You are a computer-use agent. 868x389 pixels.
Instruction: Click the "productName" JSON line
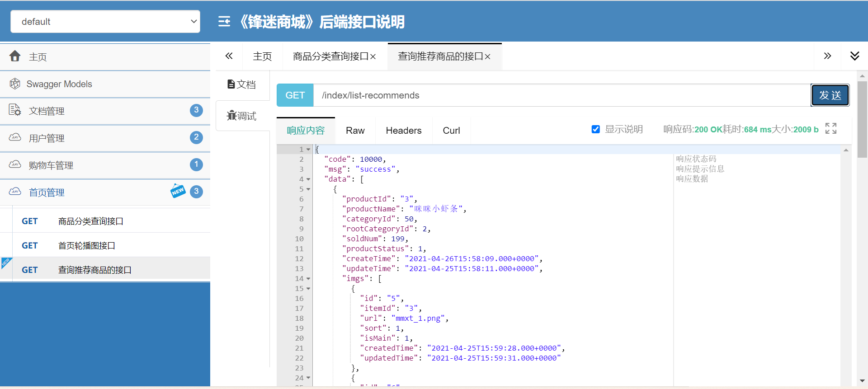click(x=404, y=209)
